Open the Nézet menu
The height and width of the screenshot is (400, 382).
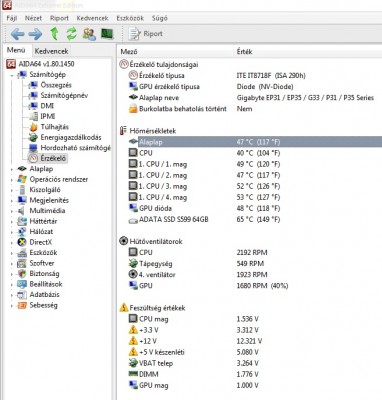33,18
